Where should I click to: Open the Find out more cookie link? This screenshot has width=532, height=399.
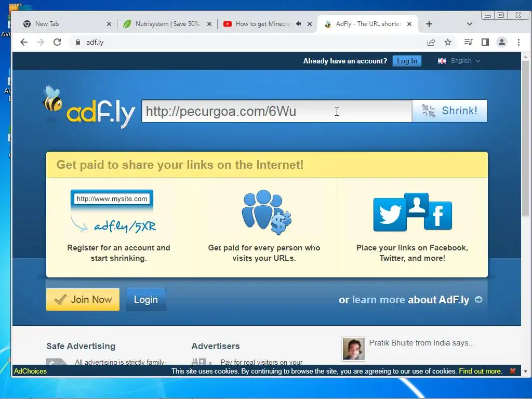coord(480,371)
